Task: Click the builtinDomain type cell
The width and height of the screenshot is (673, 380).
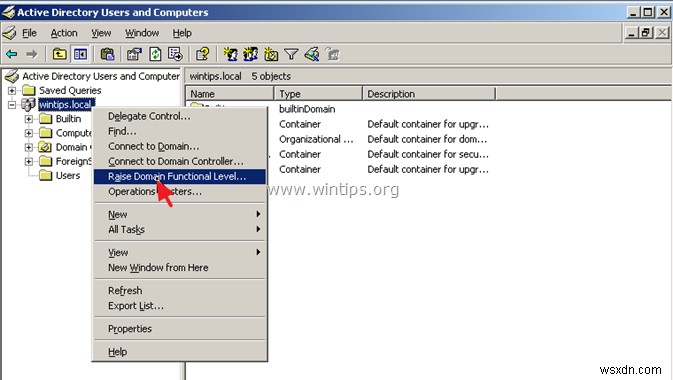Action: pyautogui.click(x=307, y=109)
